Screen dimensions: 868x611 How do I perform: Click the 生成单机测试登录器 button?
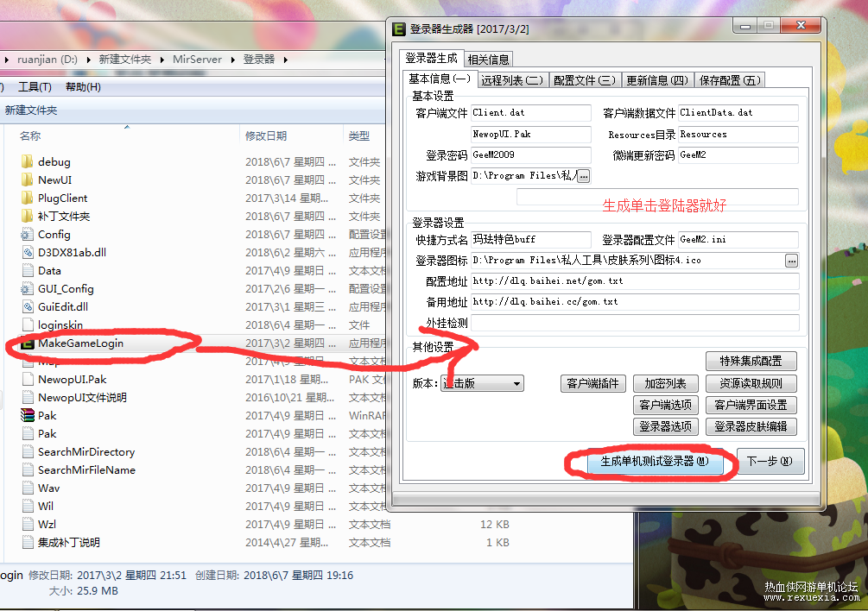[x=655, y=461]
